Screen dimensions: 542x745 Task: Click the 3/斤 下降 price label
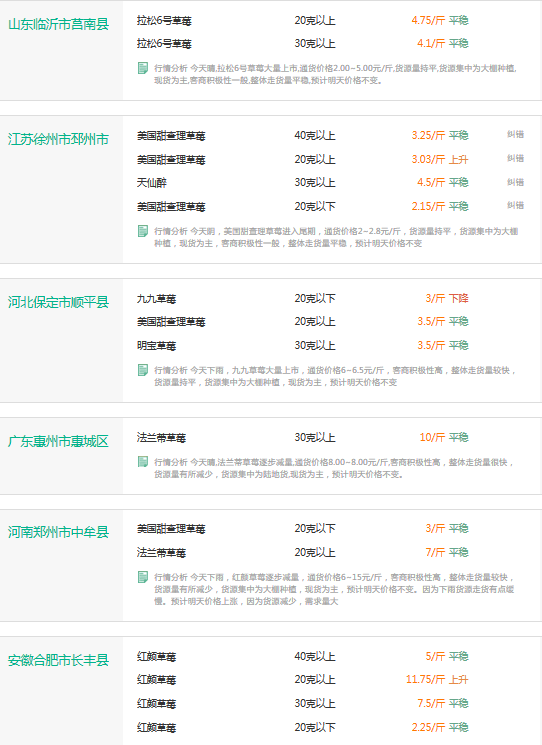click(x=447, y=298)
